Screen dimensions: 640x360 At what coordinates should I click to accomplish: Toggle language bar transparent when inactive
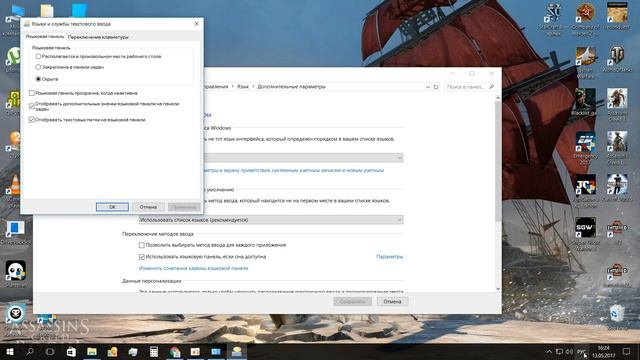point(31,93)
